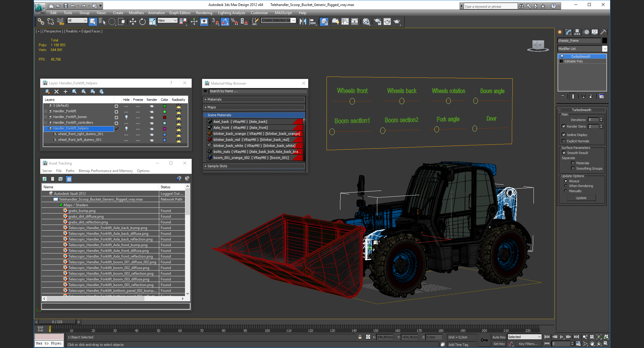Open the selection filter All dropdown
Image resolution: width=644 pixels, height=348 pixels.
coord(77,20)
